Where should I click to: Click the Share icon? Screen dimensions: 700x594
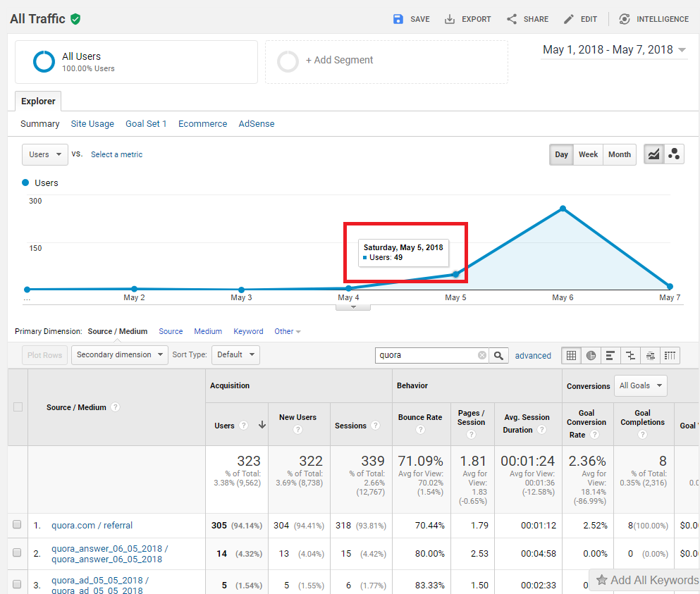click(x=512, y=19)
